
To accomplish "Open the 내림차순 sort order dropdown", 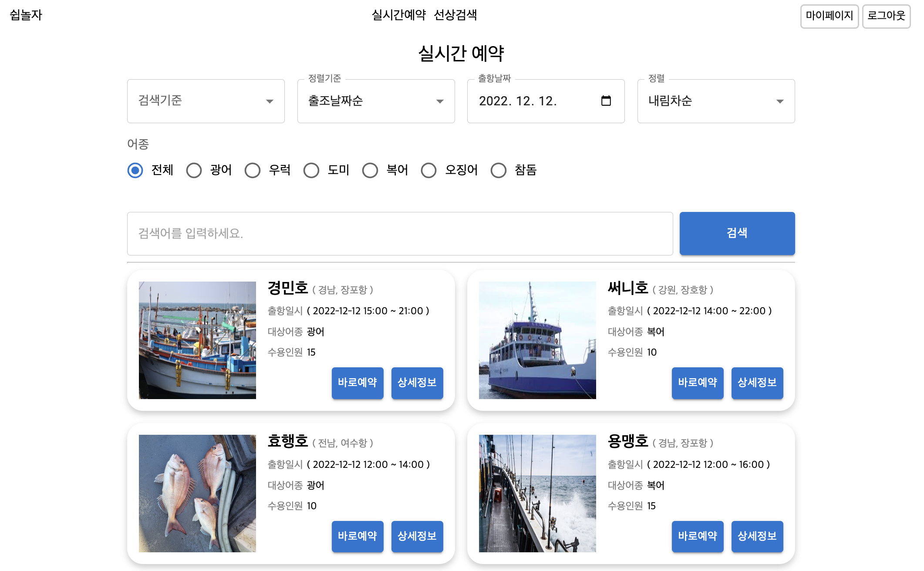I will [716, 101].
